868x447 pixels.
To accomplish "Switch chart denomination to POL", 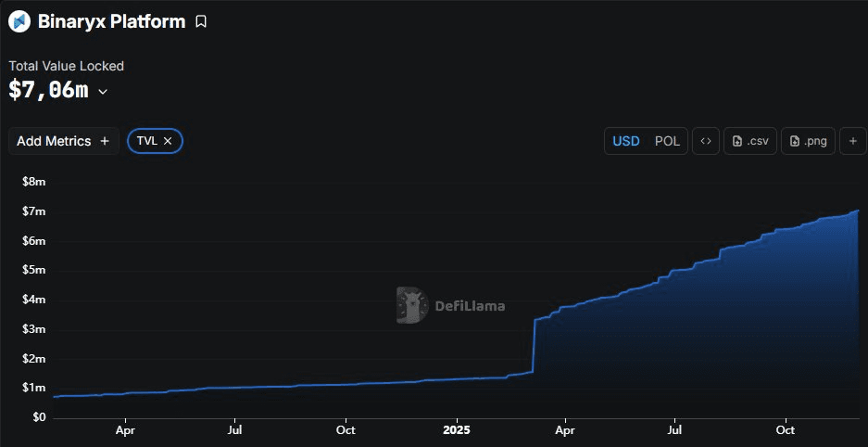I will pos(667,141).
